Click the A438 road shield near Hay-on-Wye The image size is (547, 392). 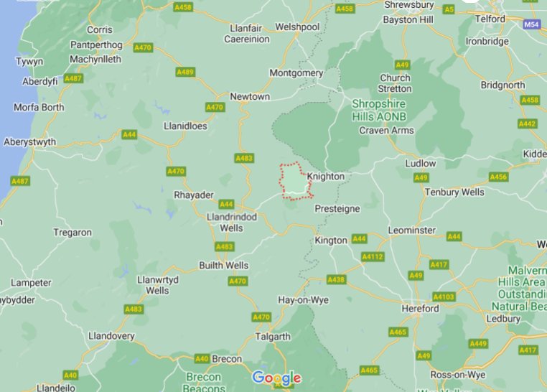coord(336,280)
